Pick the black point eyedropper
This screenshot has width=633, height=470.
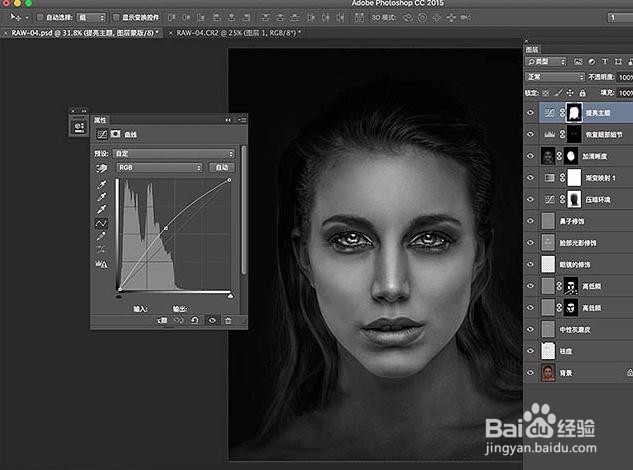102,185
